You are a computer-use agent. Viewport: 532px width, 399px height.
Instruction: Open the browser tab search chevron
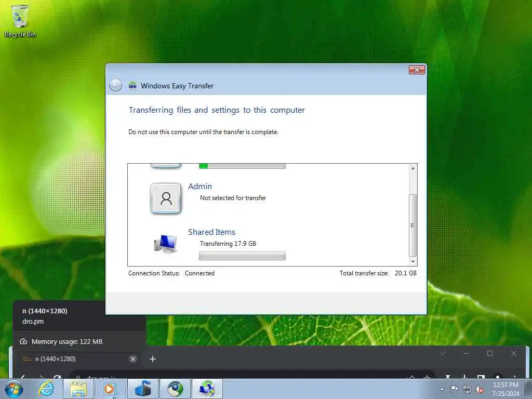point(442,353)
